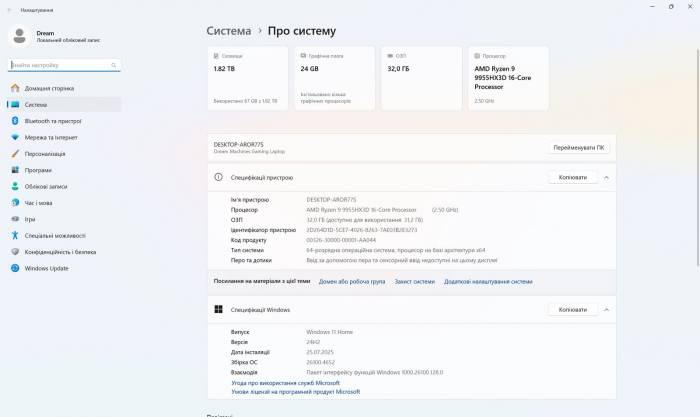Open Час і мова settings
The height and width of the screenshot is (417, 700).
(x=64, y=203)
